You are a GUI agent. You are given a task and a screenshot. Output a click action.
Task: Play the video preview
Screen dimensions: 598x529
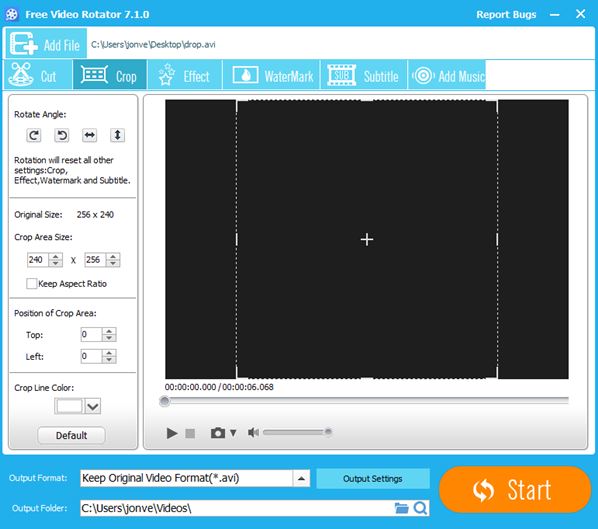pos(172,433)
